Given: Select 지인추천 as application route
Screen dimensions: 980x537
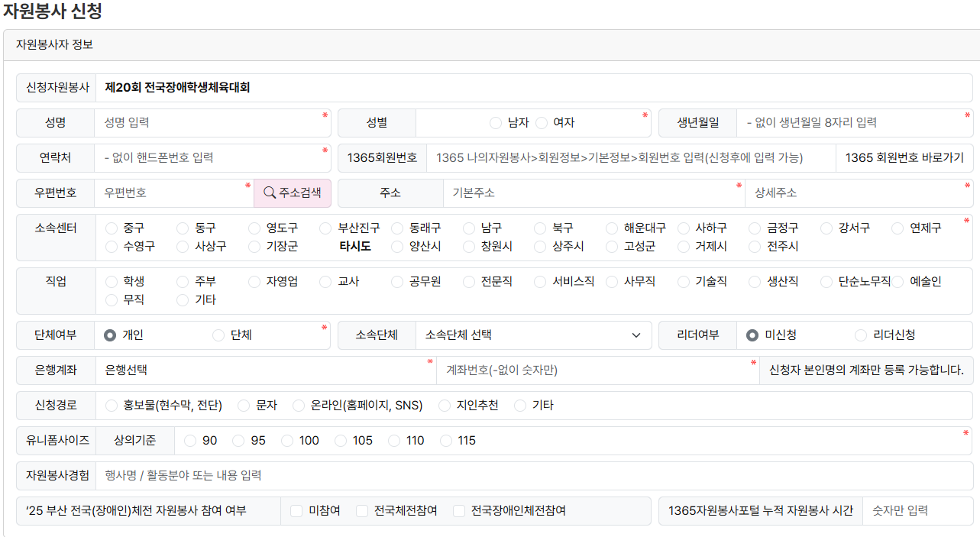Looking at the screenshot, I should click(x=445, y=406).
